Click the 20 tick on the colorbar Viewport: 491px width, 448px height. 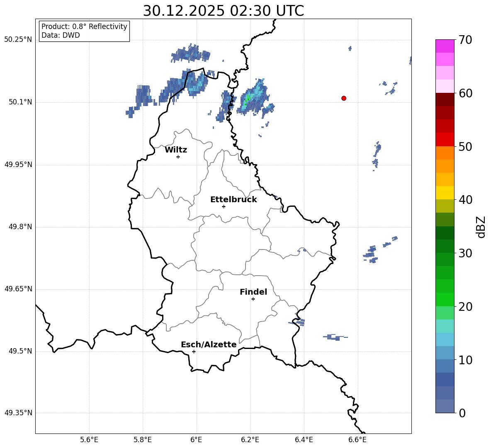466,307
